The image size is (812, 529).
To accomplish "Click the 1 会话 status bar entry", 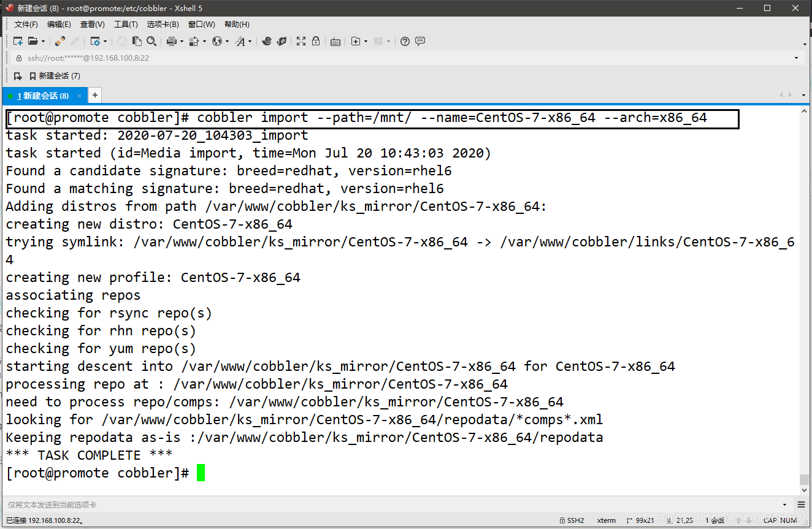I will (x=716, y=520).
